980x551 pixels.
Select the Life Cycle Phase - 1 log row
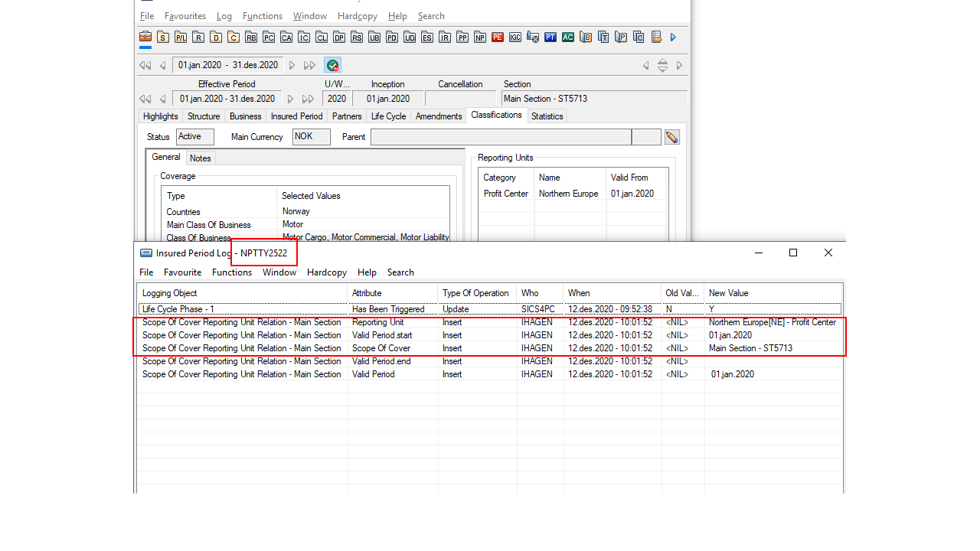tap(241, 309)
